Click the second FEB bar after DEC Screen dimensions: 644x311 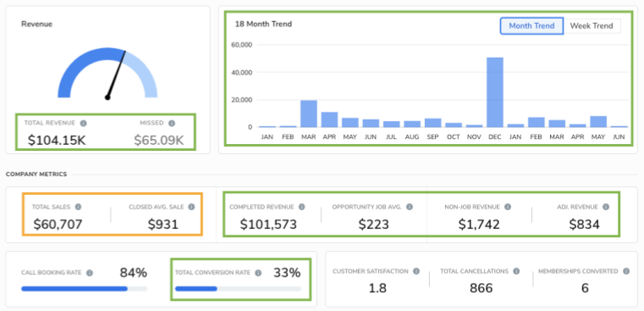click(537, 122)
